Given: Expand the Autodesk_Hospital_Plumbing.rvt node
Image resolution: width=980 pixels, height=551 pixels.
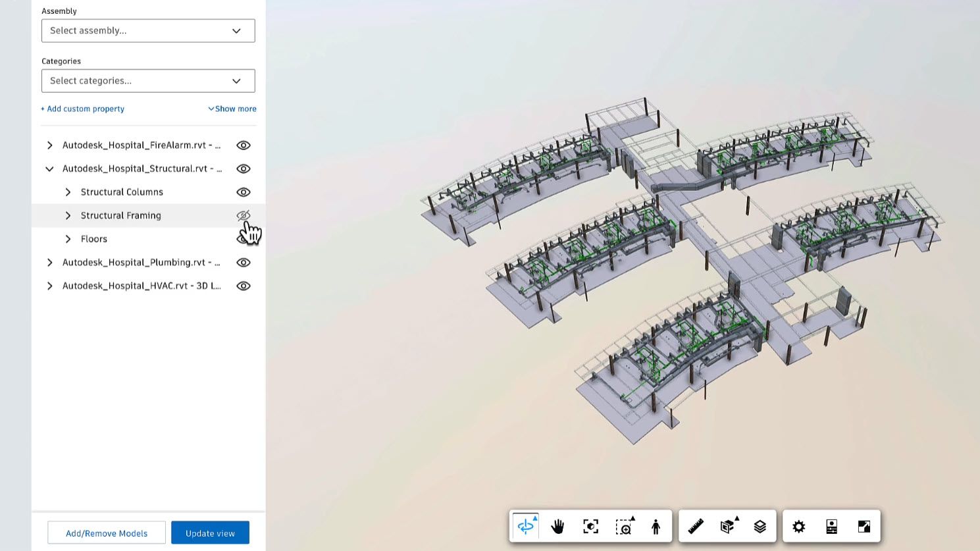Looking at the screenshot, I should (x=49, y=262).
